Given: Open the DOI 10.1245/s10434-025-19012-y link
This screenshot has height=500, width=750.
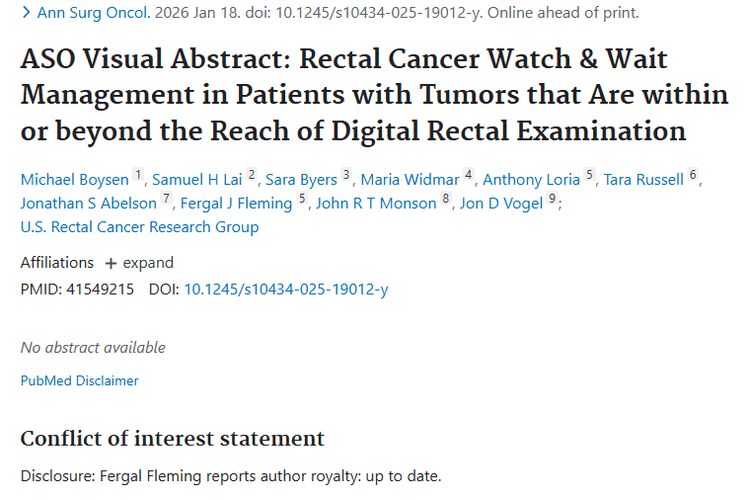Looking at the screenshot, I should pyautogui.click(x=286, y=290).
